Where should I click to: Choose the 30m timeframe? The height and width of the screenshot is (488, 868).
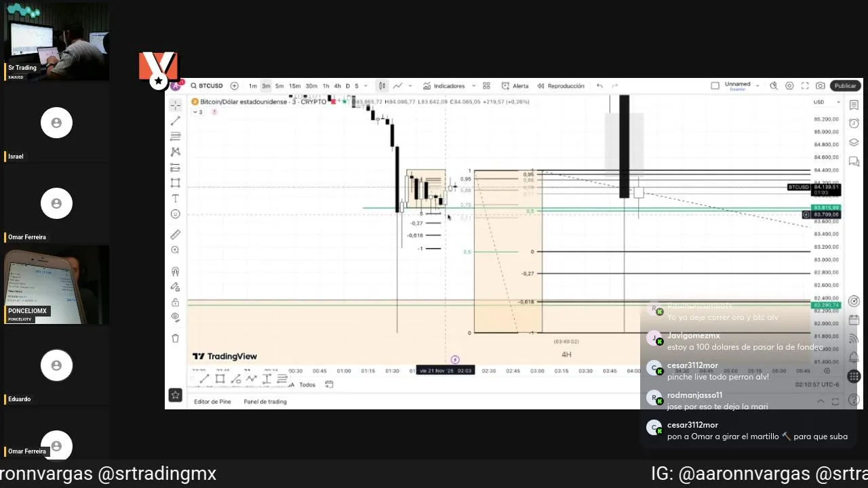311,86
